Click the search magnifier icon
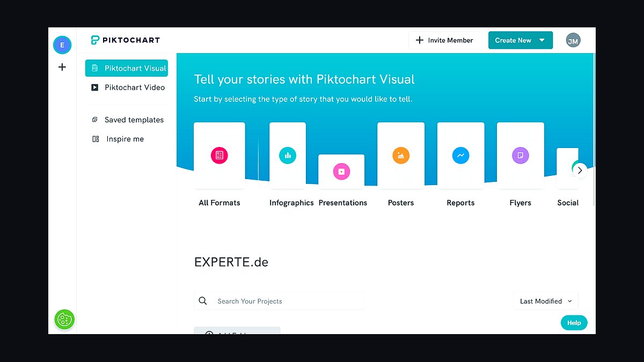This screenshot has height=362, width=644. (x=203, y=301)
